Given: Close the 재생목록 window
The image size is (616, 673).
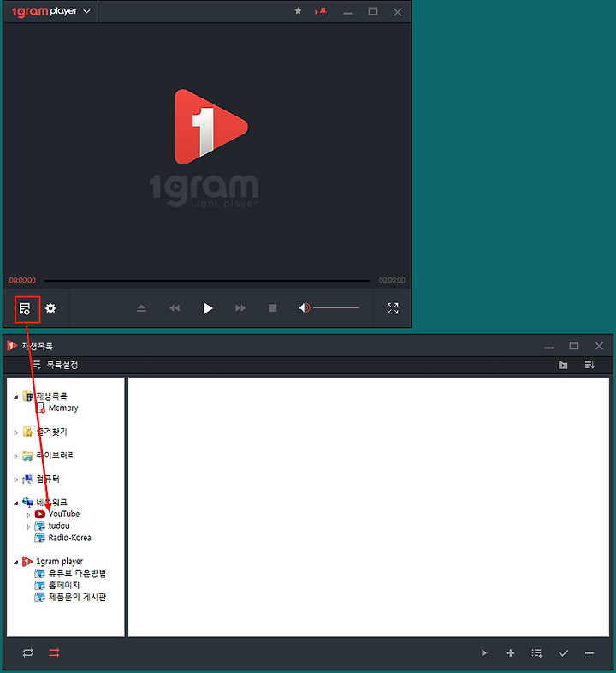Looking at the screenshot, I should tap(599, 346).
